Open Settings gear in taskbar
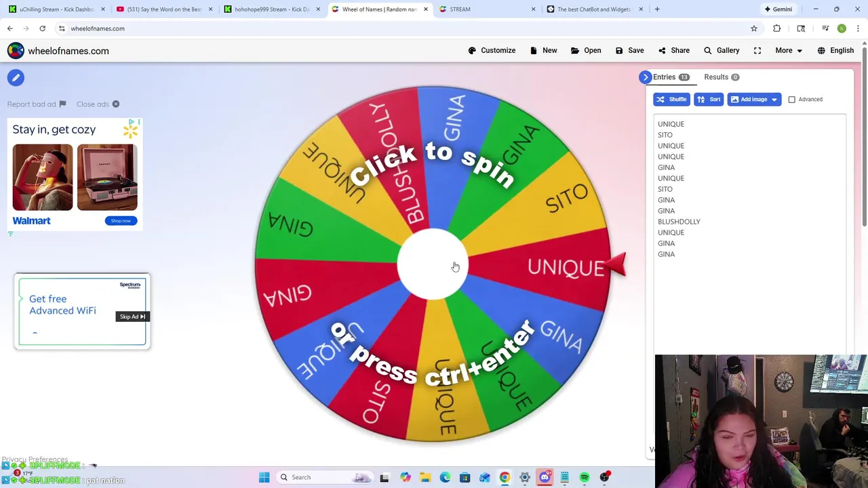868x488 pixels. point(524,477)
